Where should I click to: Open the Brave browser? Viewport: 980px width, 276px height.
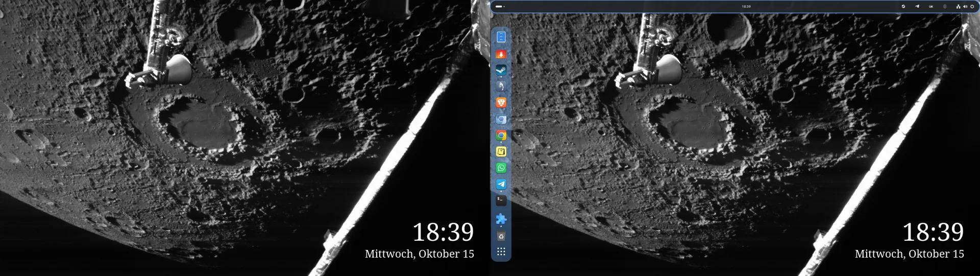pyautogui.click(x=501, y=103)
